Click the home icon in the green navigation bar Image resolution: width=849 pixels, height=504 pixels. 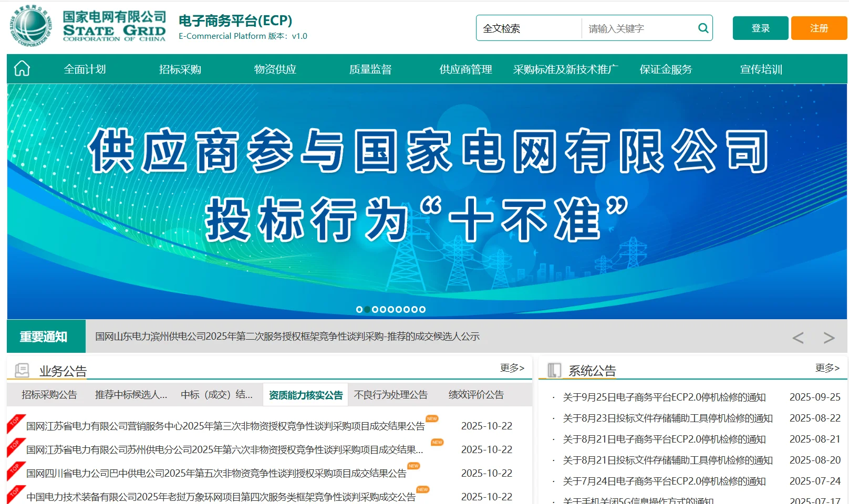point(21,68)
